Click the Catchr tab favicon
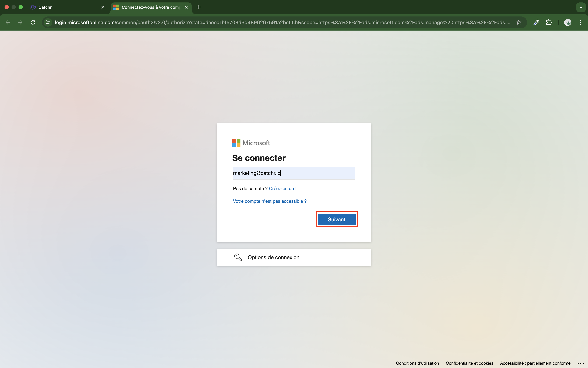The image size is (588, 368). (x=33, y=7)
